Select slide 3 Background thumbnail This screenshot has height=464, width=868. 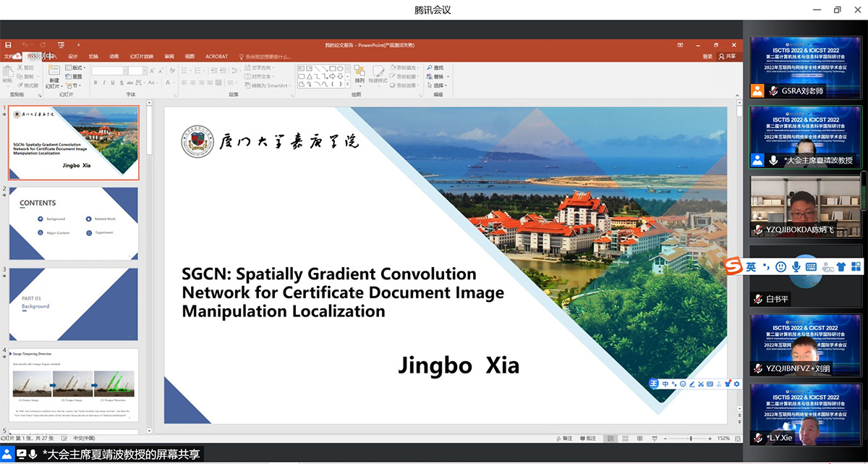(73, 305)
